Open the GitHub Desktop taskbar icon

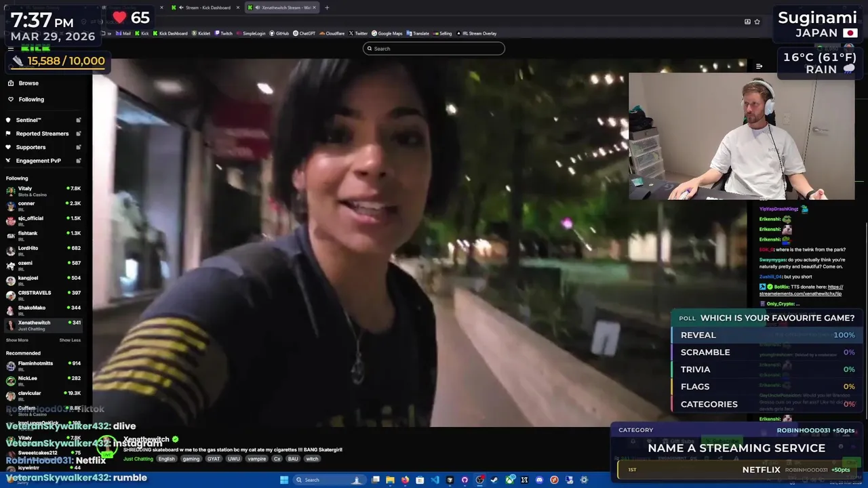(x=465, y=480)
